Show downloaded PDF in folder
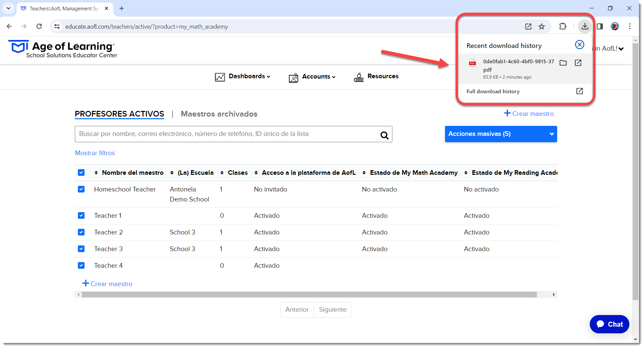 coord(563,63)
